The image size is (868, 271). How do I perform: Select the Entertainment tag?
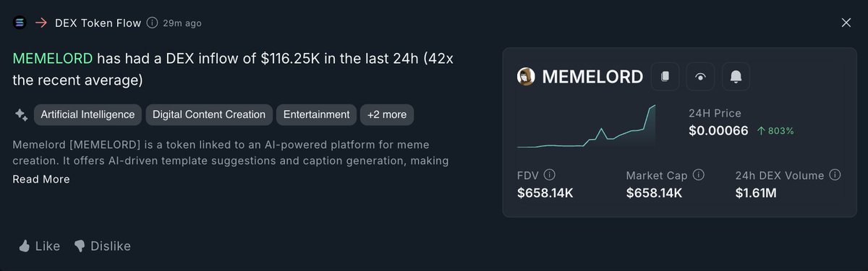point(317,114)
